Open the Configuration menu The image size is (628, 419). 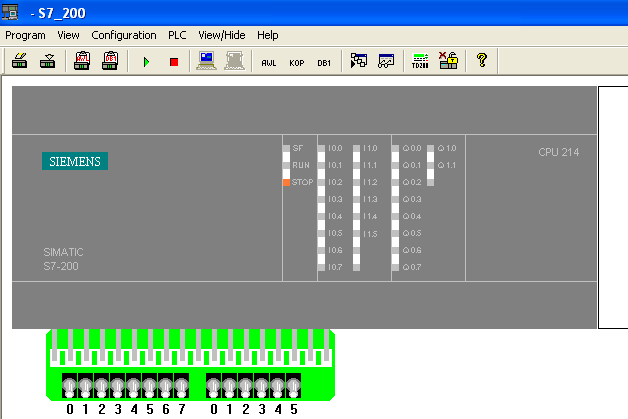click(x=124, y=35)
